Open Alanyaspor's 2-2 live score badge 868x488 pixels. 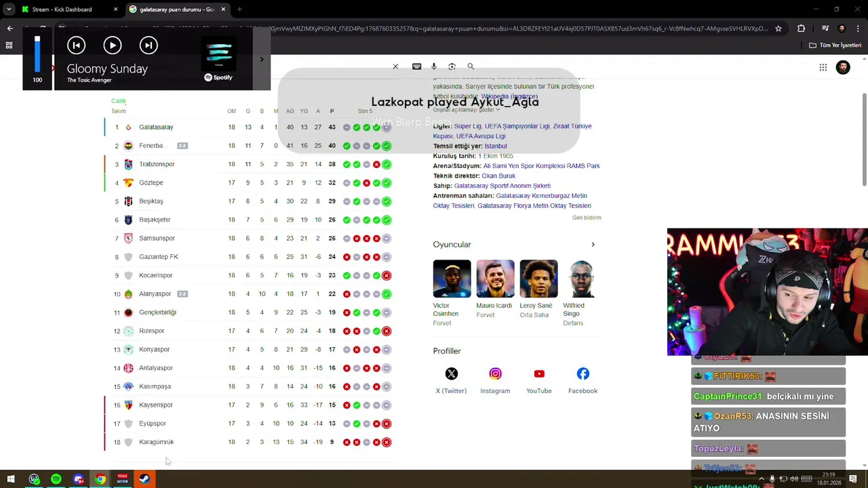[x=182, y=294]
